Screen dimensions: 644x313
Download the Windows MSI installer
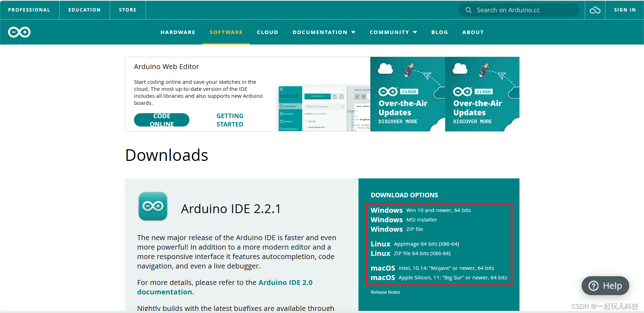point(404,220)
